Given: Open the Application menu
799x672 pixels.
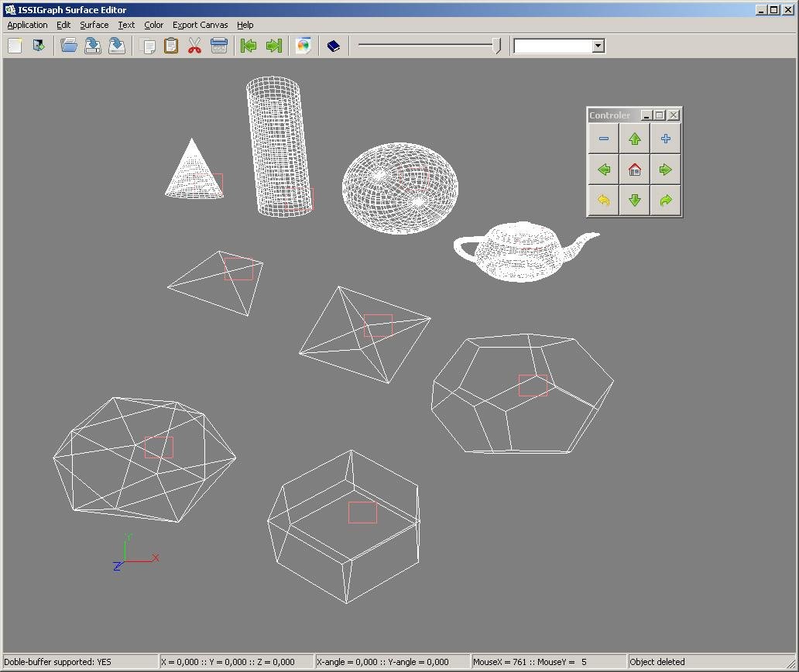Looking at the screenshot, I should (27, 25).
